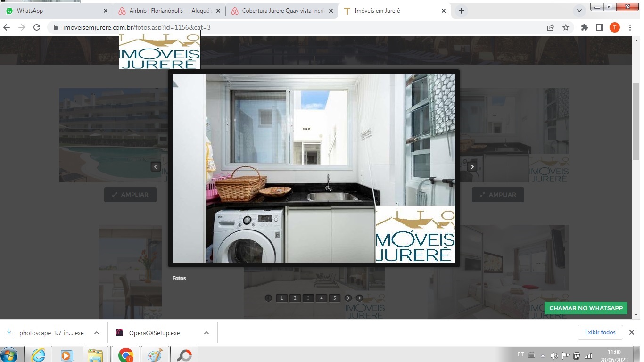Open PhotoScape from the taskbar
The image size is (644, 362).
point(184,354)
